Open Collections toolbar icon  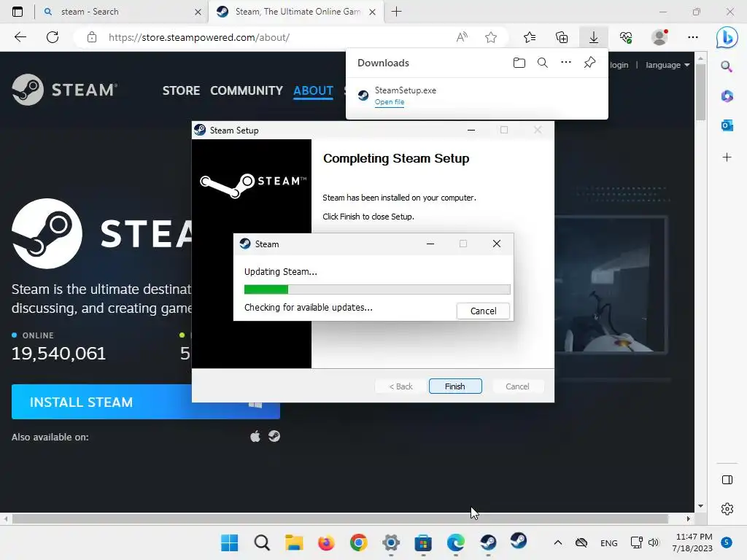point(562,37)
